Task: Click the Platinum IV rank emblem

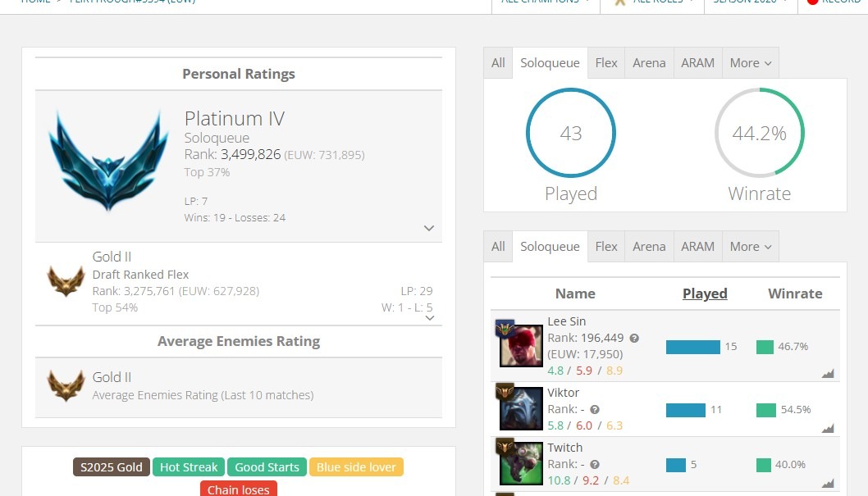Action: 108,161
